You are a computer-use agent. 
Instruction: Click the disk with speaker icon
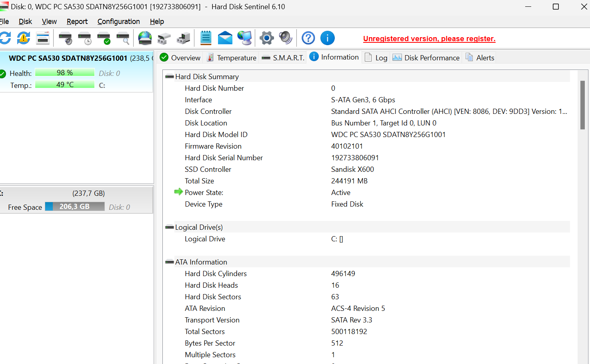point(65,38)
